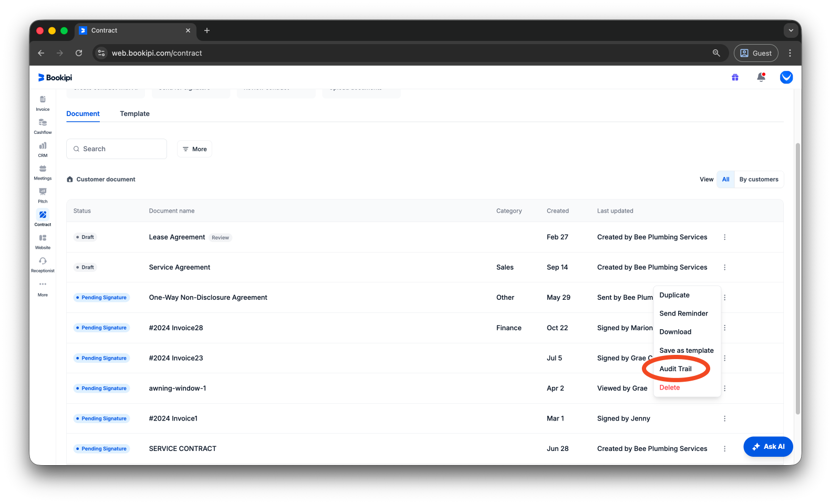This screenshot has height=504, width=831.
Task: Click the Document name column header
Action: (171, 211)
